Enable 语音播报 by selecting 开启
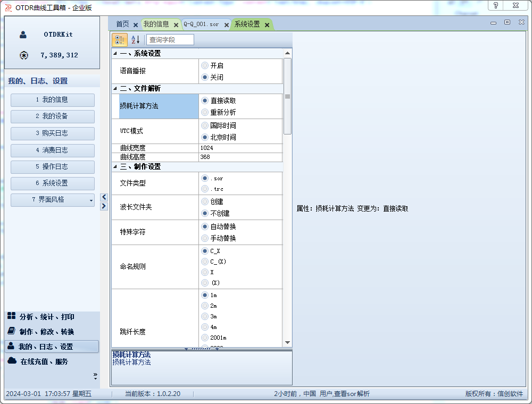 point(205,65)
